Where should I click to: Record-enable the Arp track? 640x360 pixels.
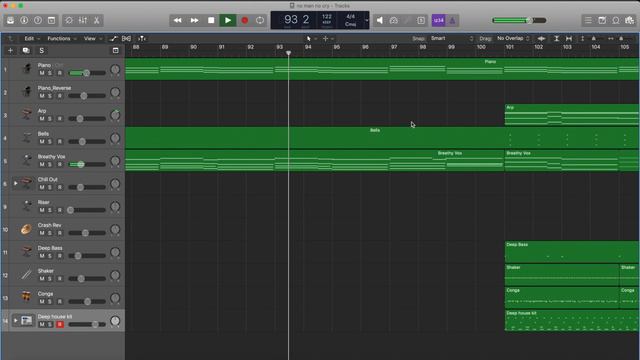(60, 119)
